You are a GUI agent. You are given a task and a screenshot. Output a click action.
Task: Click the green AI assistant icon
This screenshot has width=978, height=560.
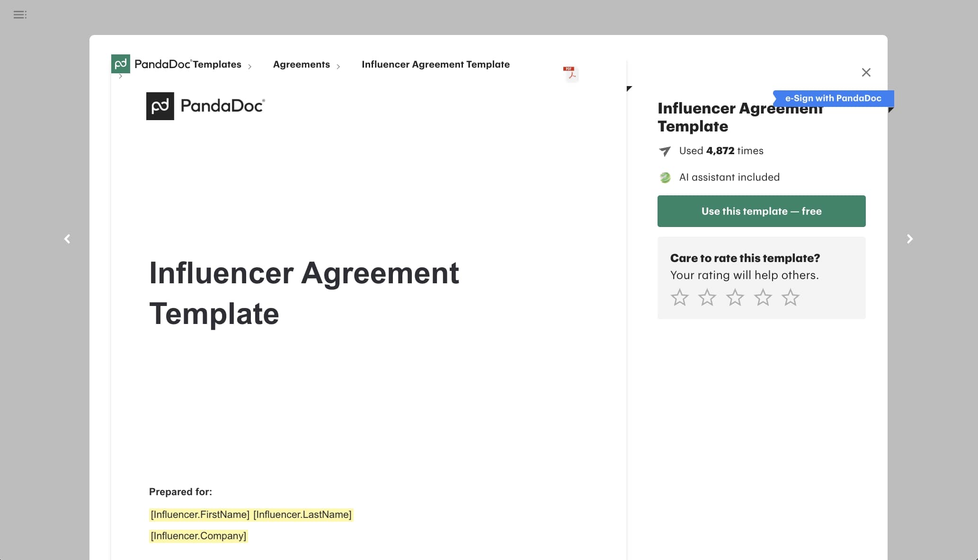click(665, 178)
